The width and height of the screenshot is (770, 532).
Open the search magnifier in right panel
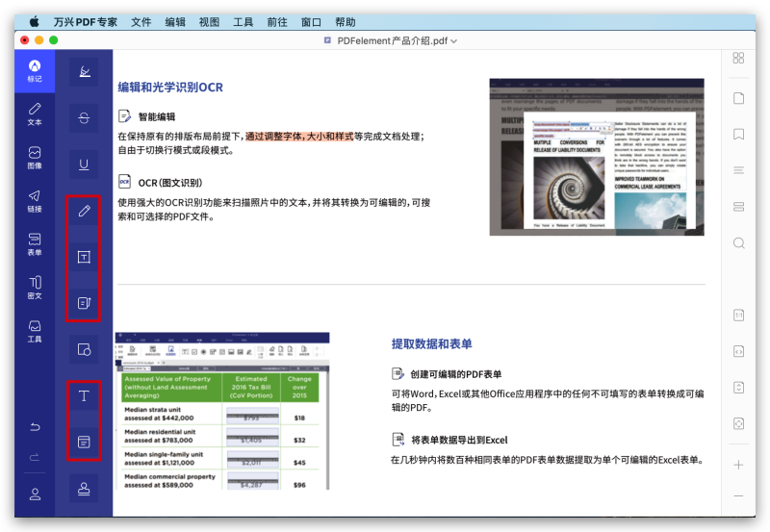click(738, 243)
